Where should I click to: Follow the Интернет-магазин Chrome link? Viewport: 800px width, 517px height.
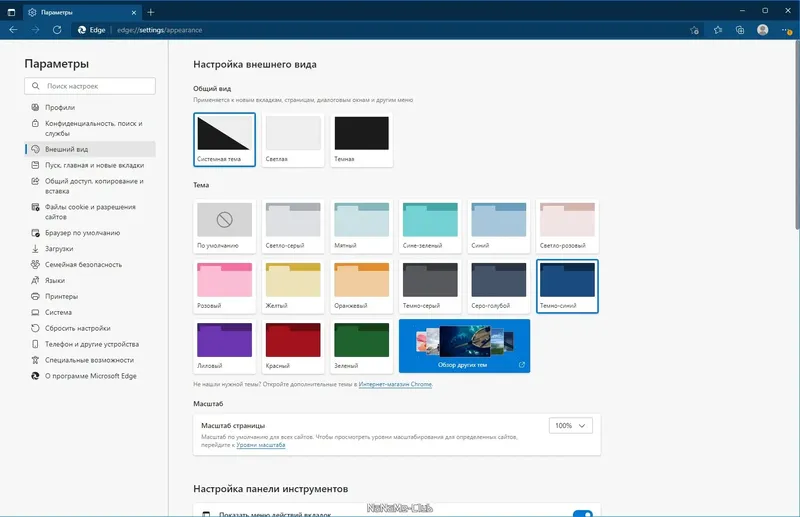[x=395, y=384]
